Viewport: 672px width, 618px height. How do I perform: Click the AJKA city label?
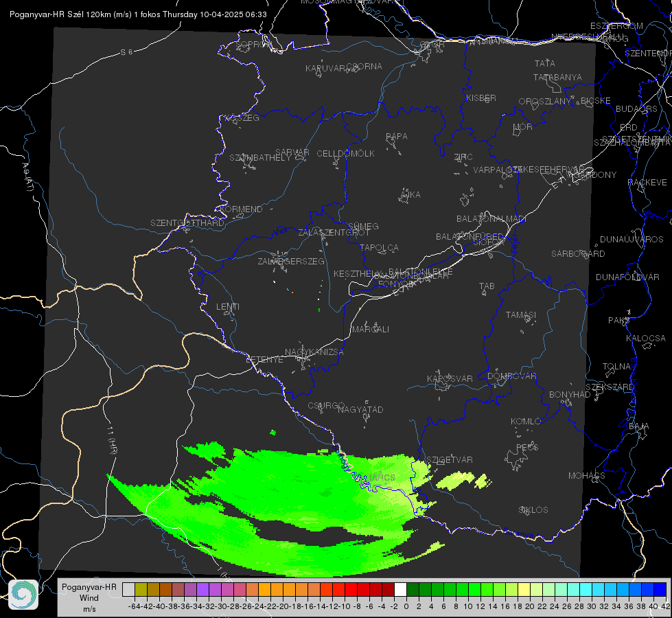pyautogui.click(x=410, y=195)
